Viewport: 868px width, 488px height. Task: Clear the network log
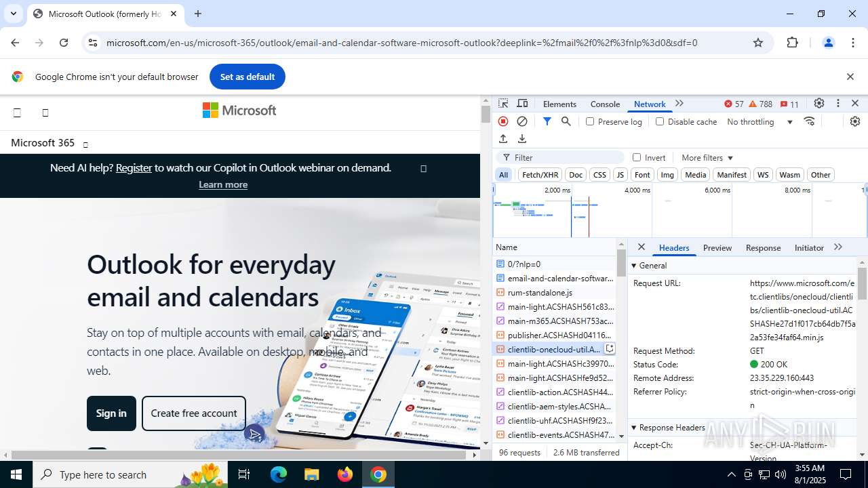pos(522,121)
